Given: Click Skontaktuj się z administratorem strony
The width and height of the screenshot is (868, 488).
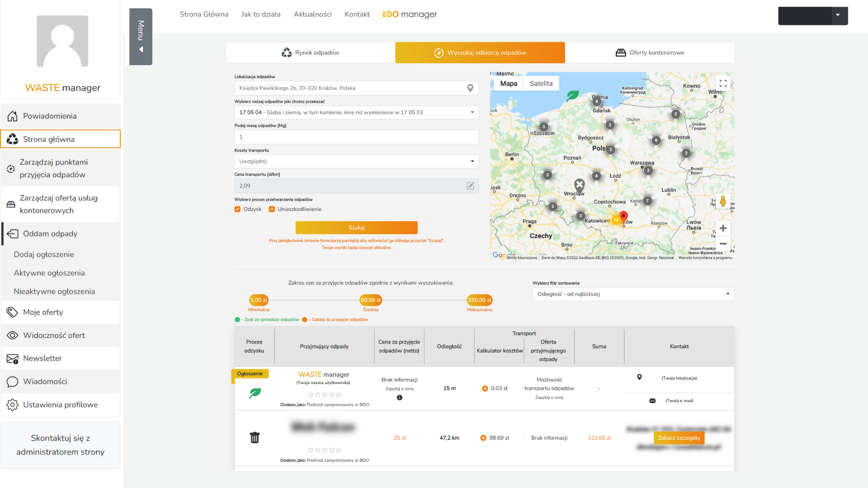Looking at the screenshot, I should tap(61, 445).
